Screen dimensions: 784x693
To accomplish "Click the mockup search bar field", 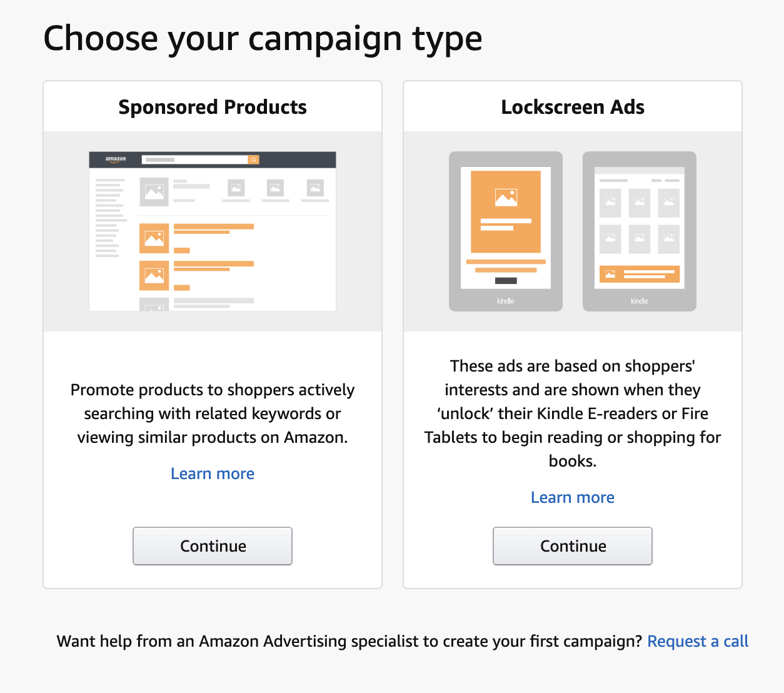I will coord(195,159).
